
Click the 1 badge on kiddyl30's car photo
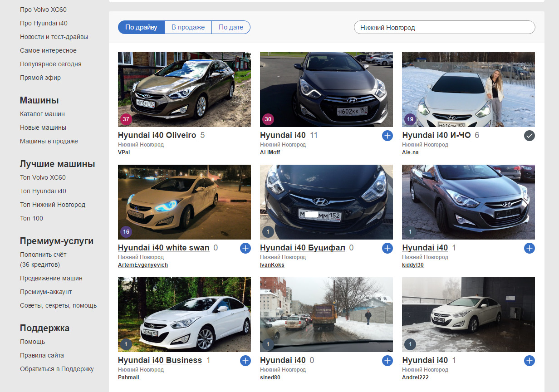[x=410, y=232]
